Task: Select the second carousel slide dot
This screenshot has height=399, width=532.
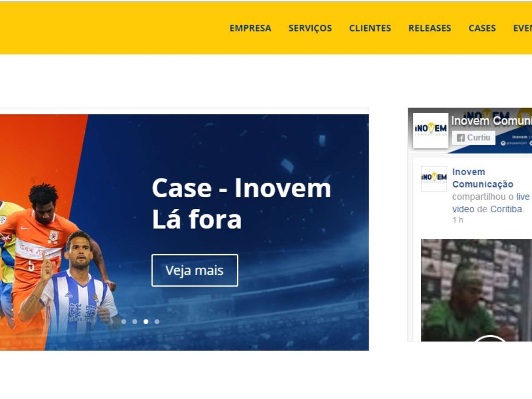Action: pos(135,321)
